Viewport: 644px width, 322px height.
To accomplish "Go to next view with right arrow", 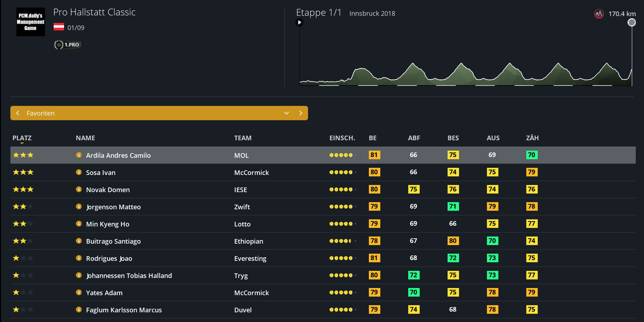I will (x=301, y=113).
